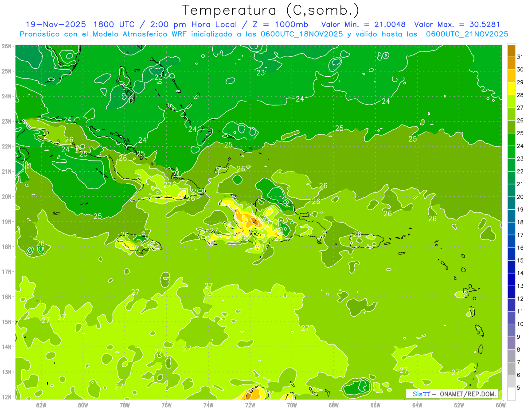
Task: Click the white swatch below legend value 5
Action: click(512, 394)
